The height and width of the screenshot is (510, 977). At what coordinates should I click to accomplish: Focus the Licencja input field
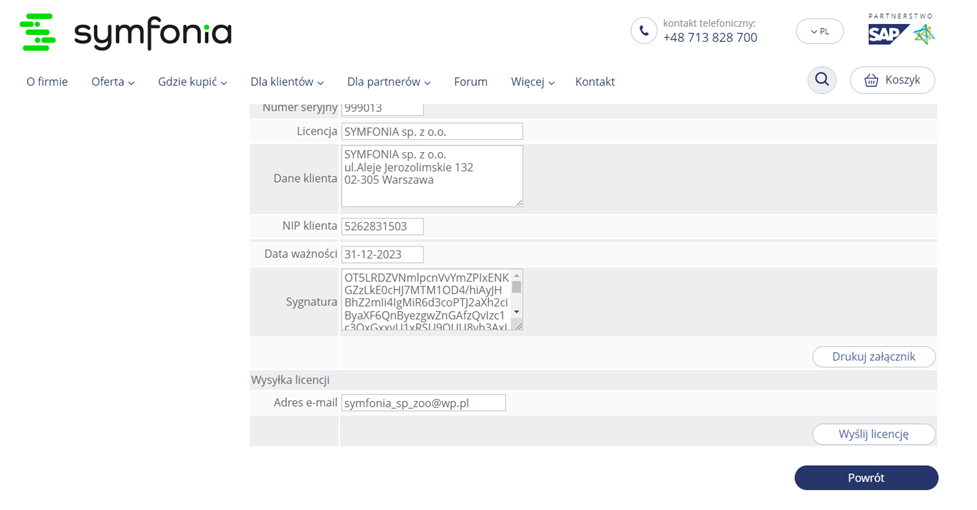(x=432, y=131)
